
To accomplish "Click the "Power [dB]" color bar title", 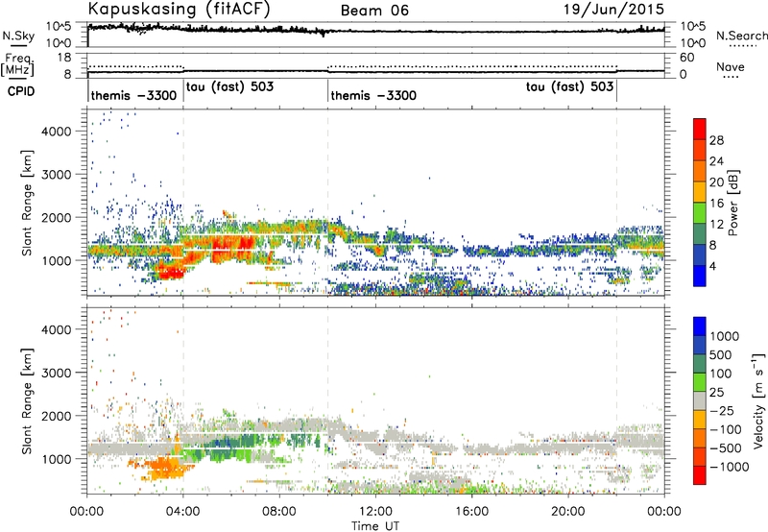I will 732,203.
